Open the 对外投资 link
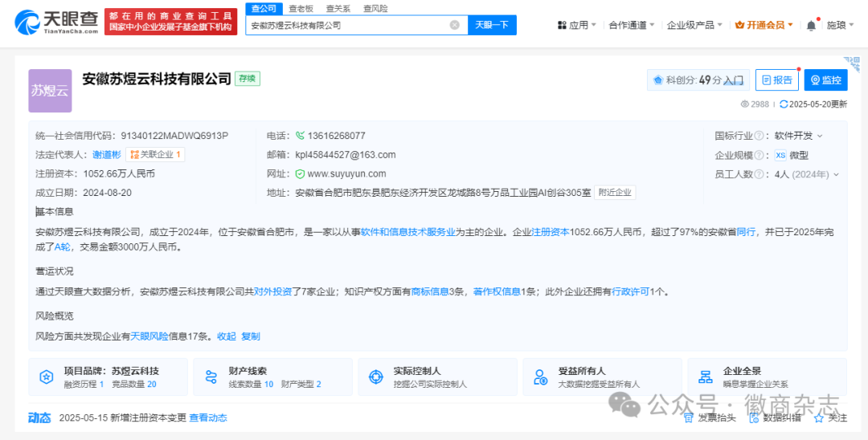The width and height of the screenshot is (868, 440). pos(272,291)
